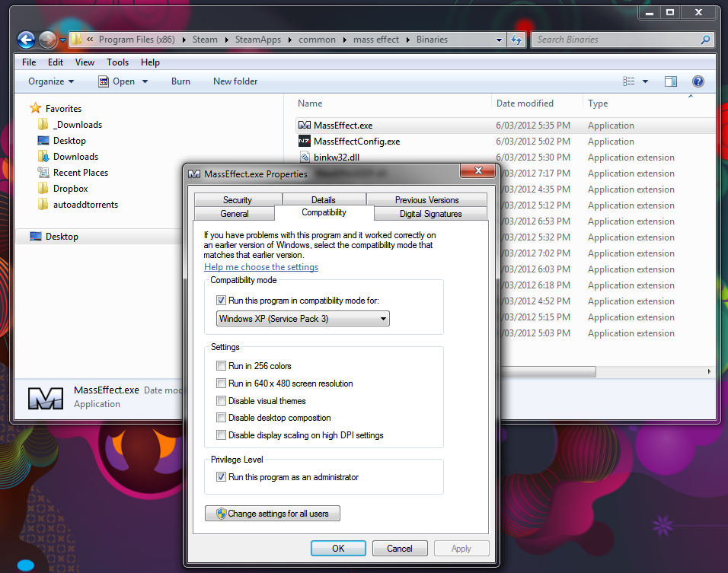The height and width of the screenshot is (573, 728).
Task: Open the help question mark icon
Action: [x=698, y=81]
